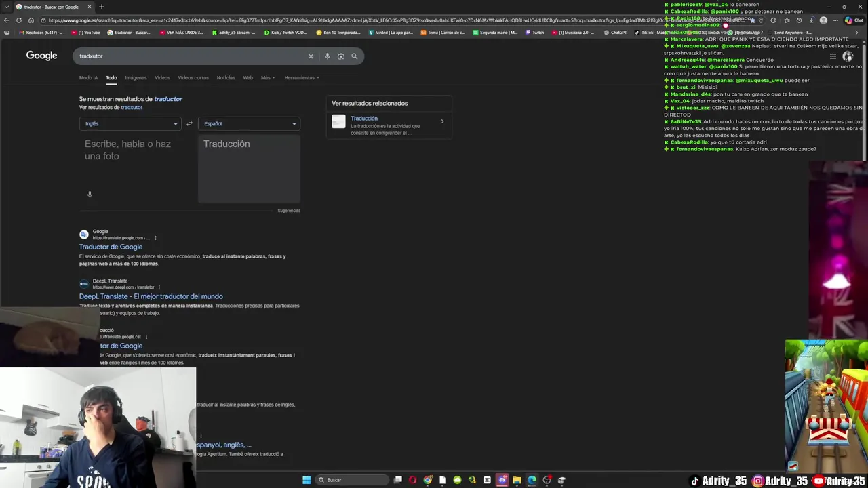This screenshot has width=868, height=488.
Task: Open Kick / Twitch VOD bookmark
Action: 285,32
